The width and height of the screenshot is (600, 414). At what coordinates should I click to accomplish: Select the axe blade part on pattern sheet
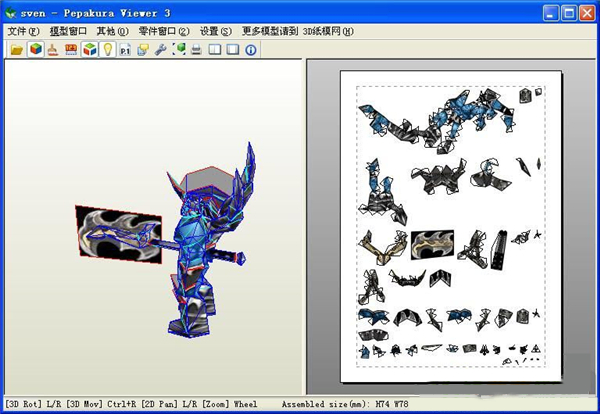click(x=432, y=243)
